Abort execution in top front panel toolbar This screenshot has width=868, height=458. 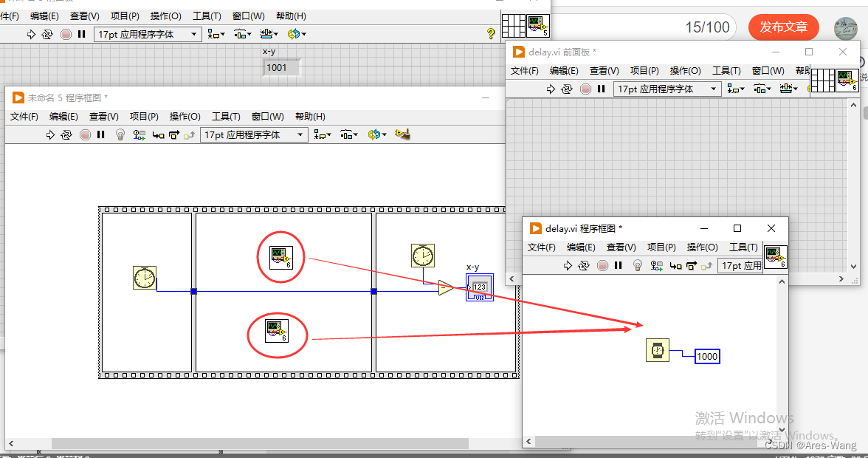click(66, 34)
